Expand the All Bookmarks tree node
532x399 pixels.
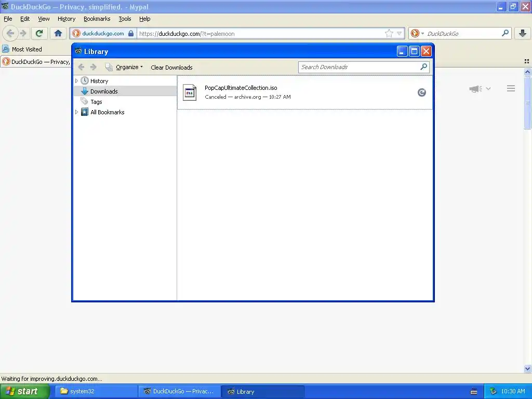[x=76, y=112]
